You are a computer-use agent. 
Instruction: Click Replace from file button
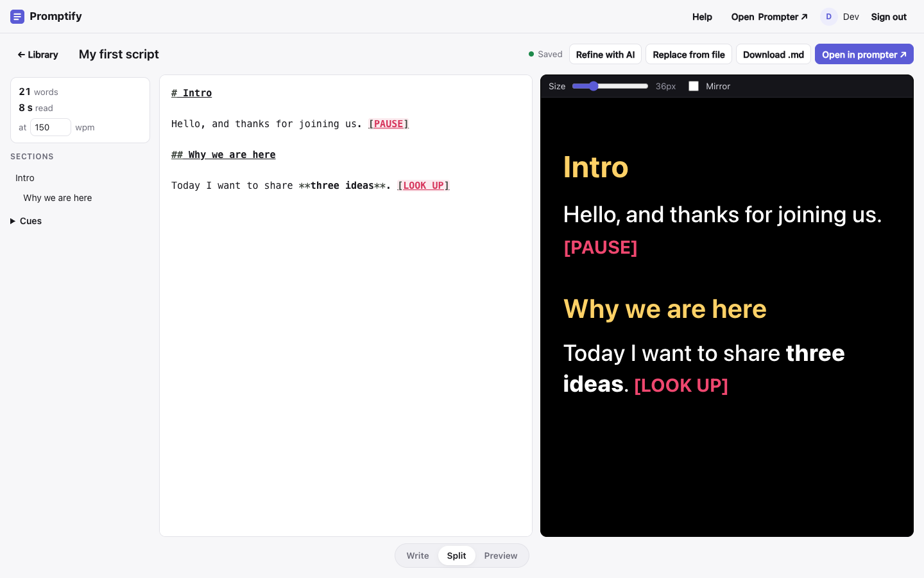[x=689, y=55]
